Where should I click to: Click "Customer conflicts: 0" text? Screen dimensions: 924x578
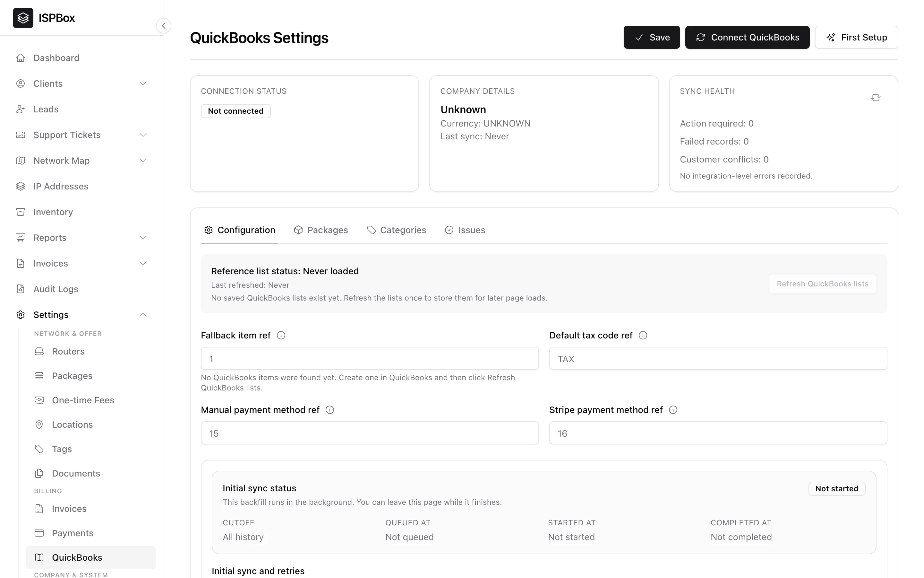click(724, 159)
